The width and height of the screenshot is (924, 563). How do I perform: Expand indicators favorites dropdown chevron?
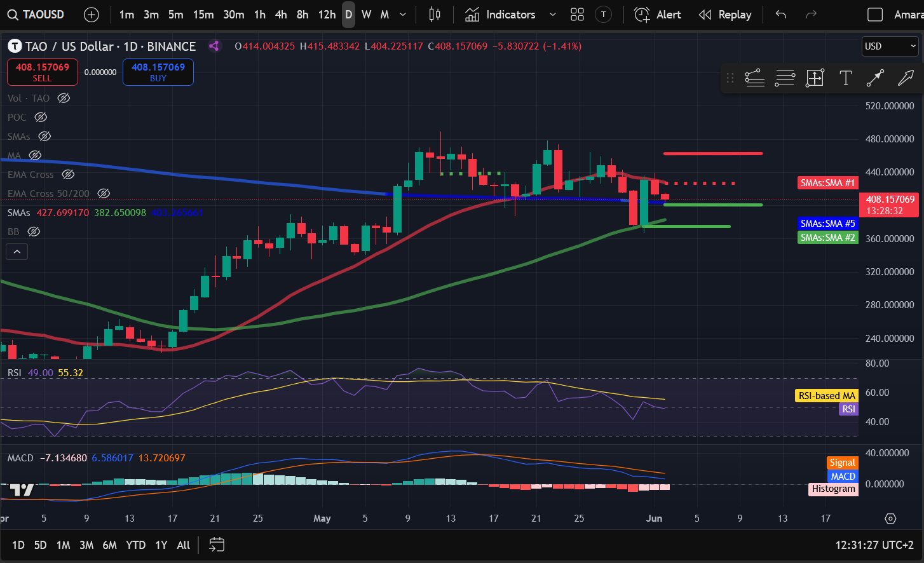pos(552,15)
